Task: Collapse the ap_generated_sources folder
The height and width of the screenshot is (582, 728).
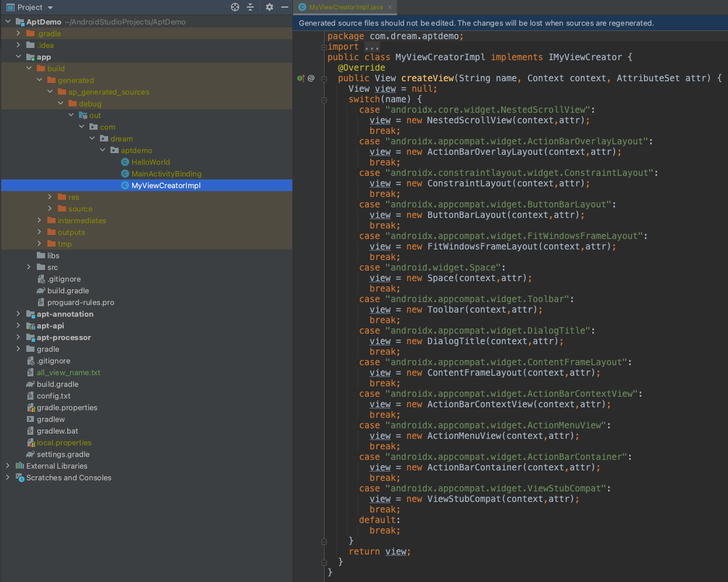Action: click(x=50, y=92)
